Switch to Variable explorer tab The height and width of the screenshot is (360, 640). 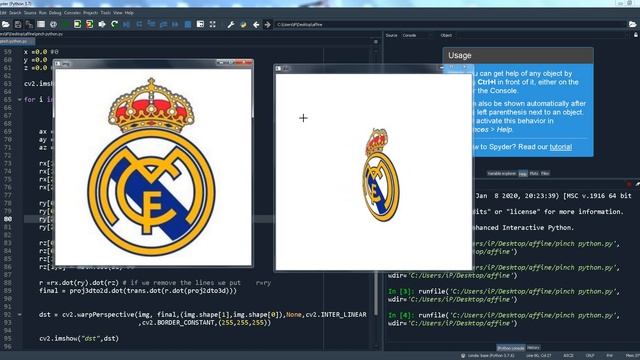click(502, 173)
